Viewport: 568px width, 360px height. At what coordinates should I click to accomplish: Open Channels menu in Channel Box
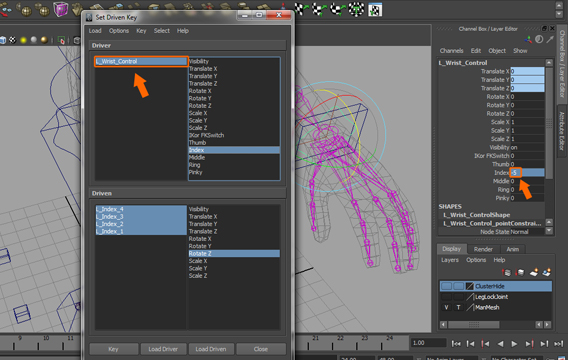[451, 51]
